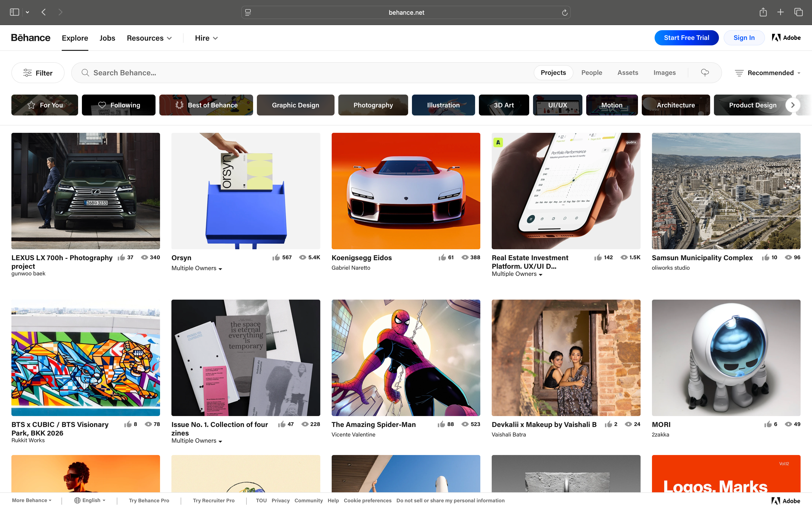Click the Sign In button
The image size is (812, 508).
(x=744, y=38)
